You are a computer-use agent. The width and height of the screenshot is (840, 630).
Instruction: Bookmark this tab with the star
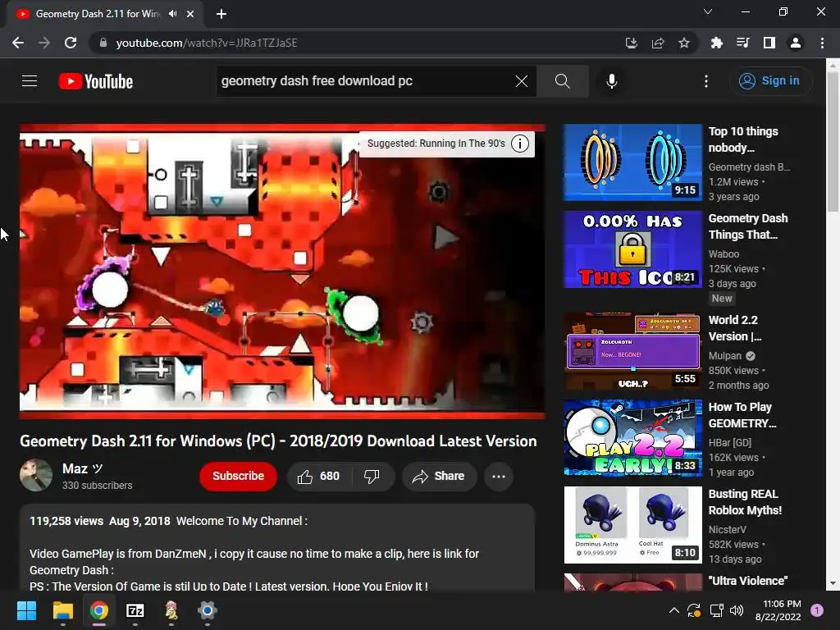(684, 43)
